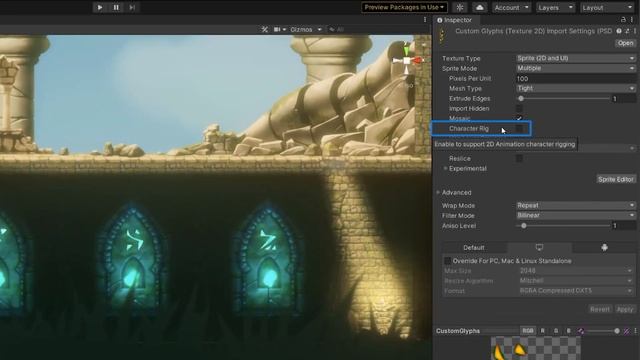Open the preview panel kebab menu
The image size is (640, 360).
tap(635, 331)
